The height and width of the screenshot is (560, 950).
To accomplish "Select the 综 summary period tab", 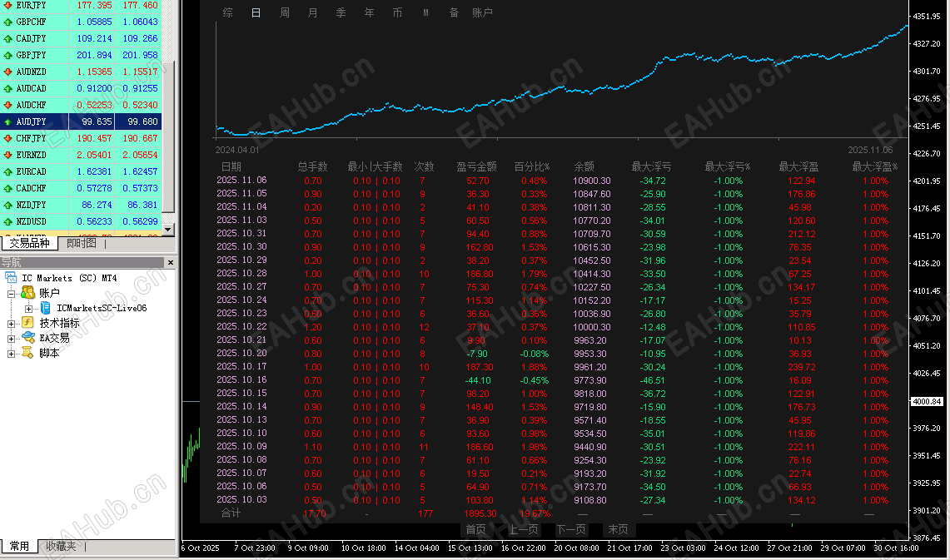I will click(x=228, y=12).
